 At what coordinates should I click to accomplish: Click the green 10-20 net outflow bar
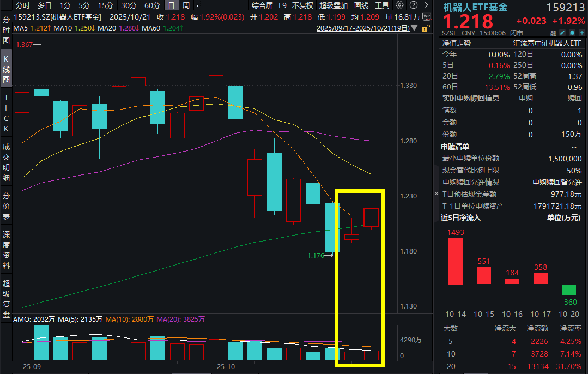point(568,290)
